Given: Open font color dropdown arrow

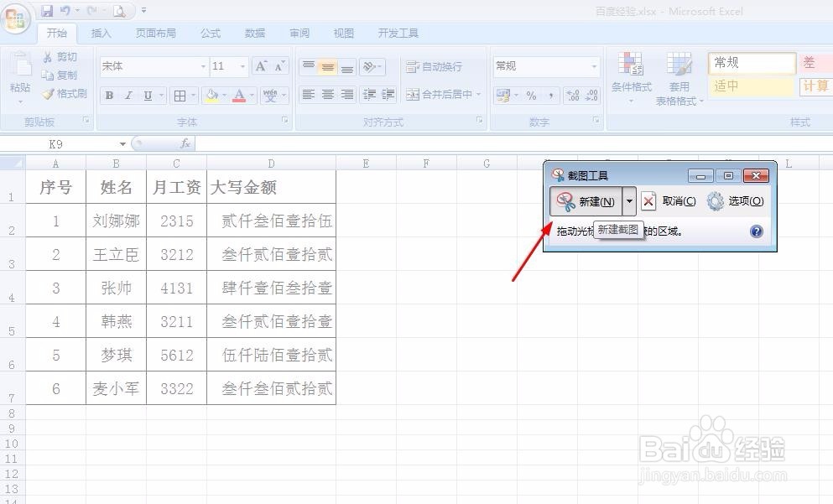Looking at the screenshot, I should pyautogui.click(x=252, y=96).
